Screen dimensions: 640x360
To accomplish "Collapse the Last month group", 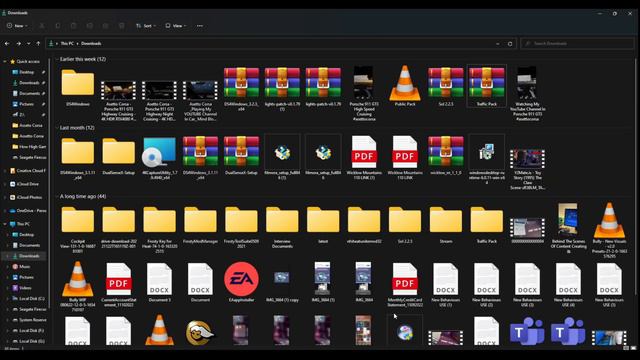I will point(57,128).
